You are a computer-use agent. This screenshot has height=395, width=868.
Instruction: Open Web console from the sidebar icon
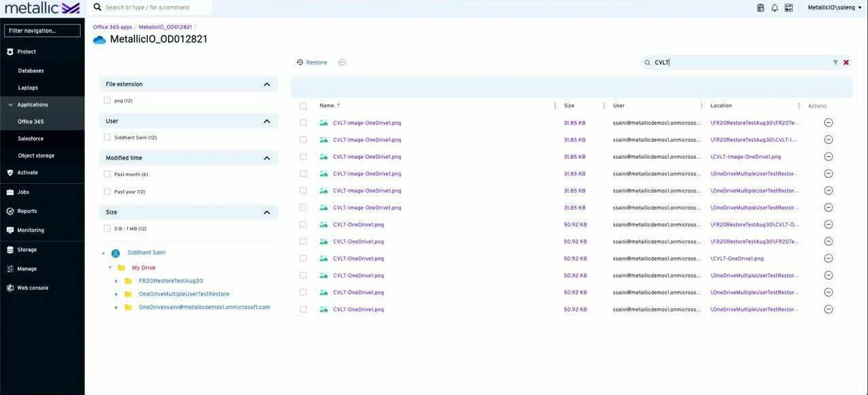point(10,288)
